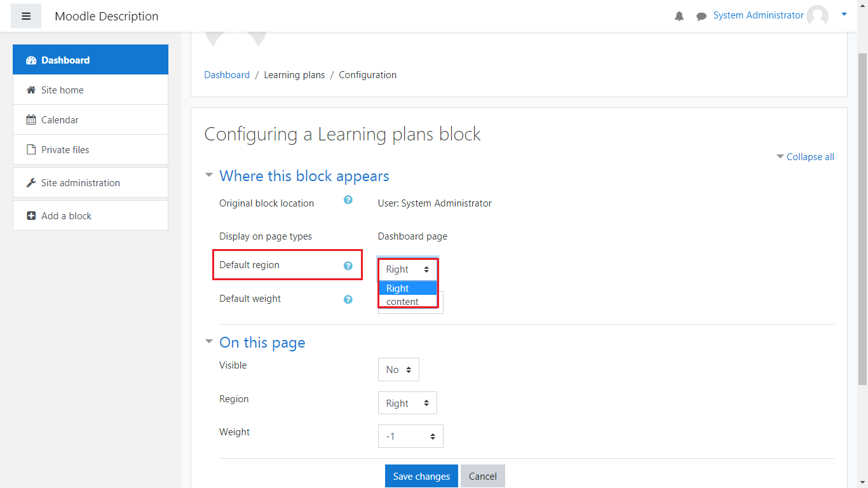Go to Site home in sidebar

click(x=62, y=90)
